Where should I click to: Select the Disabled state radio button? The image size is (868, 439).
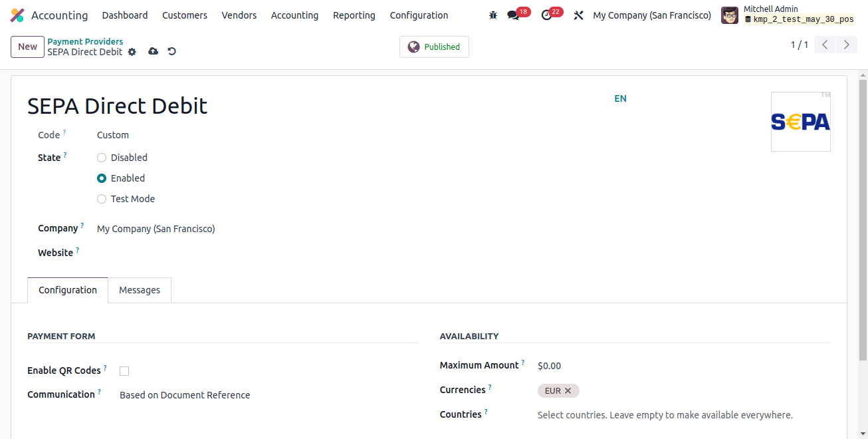click(x=102, y=158)
